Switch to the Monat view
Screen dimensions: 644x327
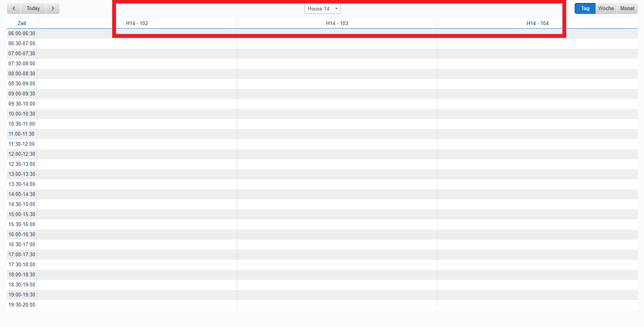point(627,9)
